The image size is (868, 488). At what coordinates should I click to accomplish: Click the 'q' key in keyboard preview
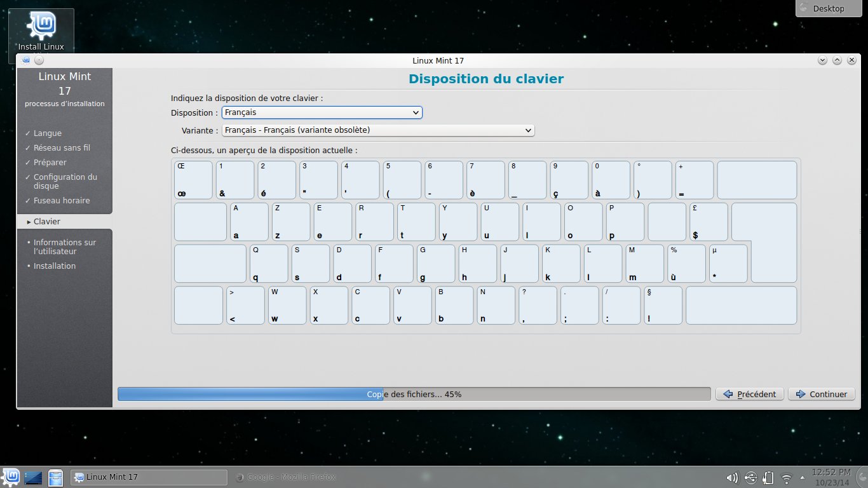[x=269, y=264]
